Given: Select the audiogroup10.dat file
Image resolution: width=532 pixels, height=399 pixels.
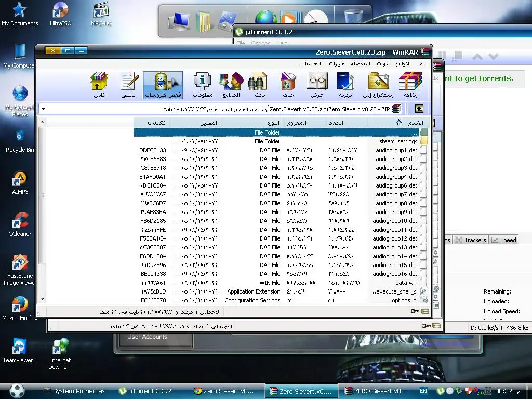Looking at the screenshot, I should coord(281,220).
